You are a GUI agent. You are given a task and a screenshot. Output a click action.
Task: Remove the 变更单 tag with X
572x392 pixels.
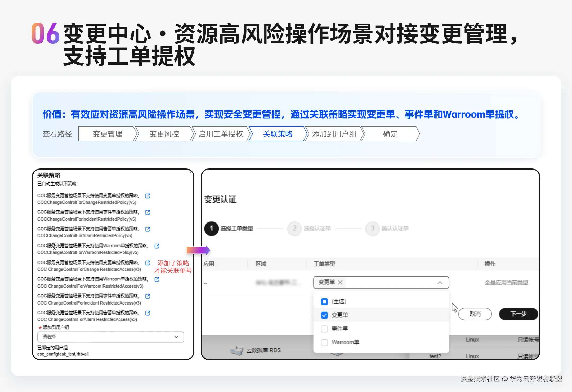[340, 282]
